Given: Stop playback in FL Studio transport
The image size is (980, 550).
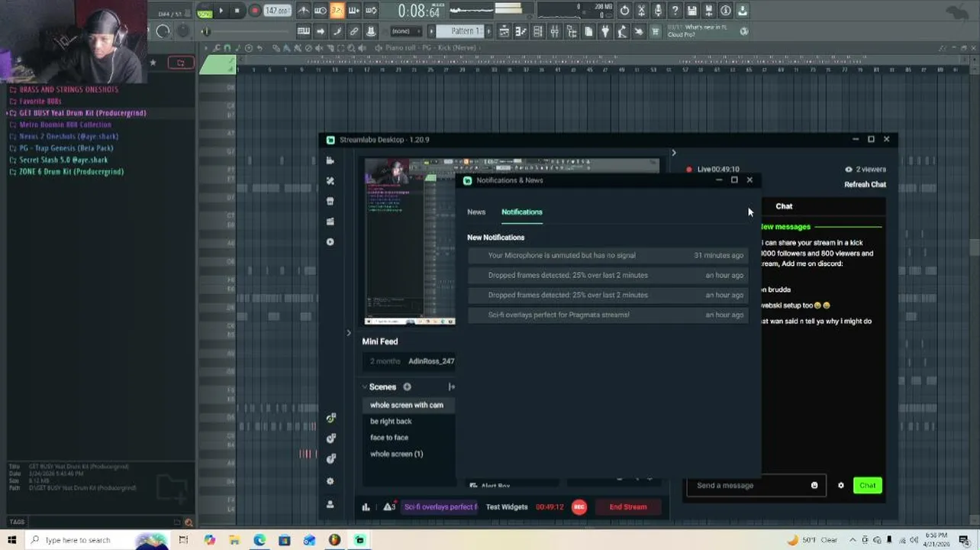Looking at the screenshot, I should [x=237, y=11].
